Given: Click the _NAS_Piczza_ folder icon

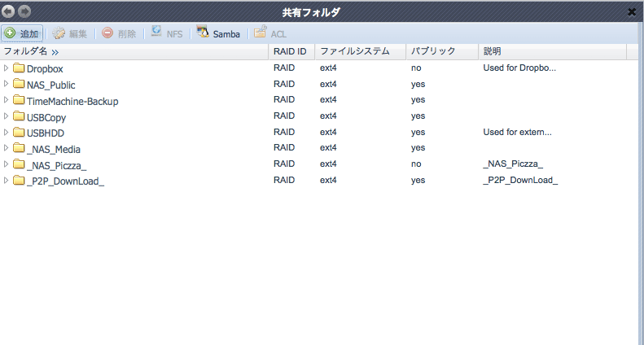Looking at the screenshot, I should 19,164.
